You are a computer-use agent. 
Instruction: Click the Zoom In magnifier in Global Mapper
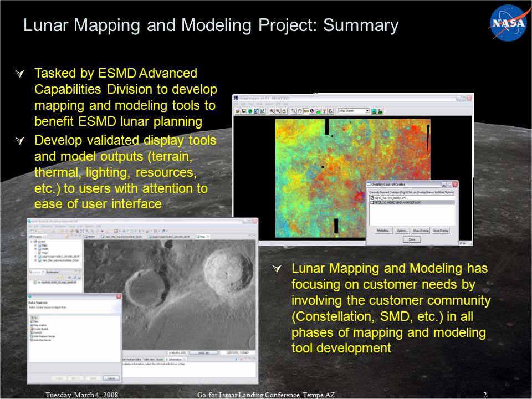272,111
